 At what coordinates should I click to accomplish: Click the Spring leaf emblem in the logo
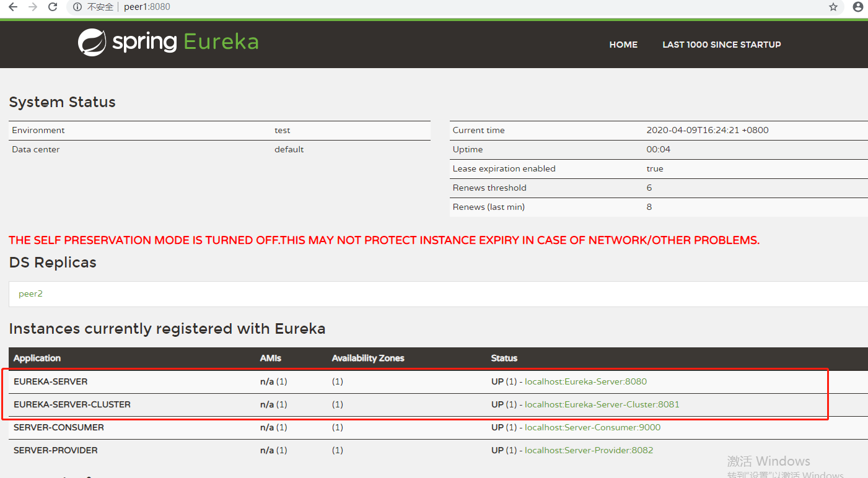tap(92, 41)
